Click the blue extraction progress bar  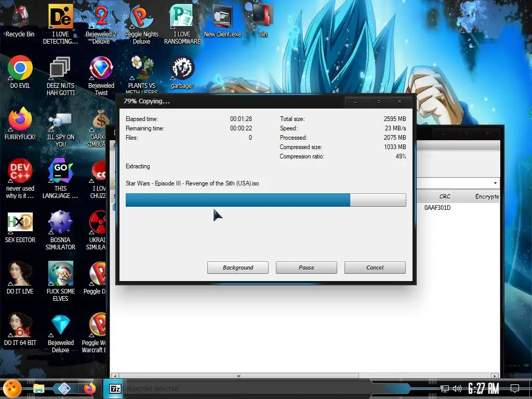265,200
